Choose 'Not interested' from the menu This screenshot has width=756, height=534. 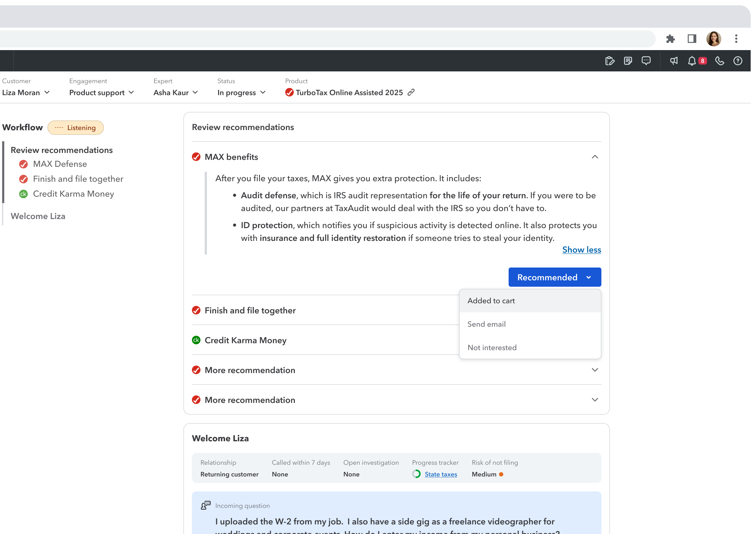[492, 347]
